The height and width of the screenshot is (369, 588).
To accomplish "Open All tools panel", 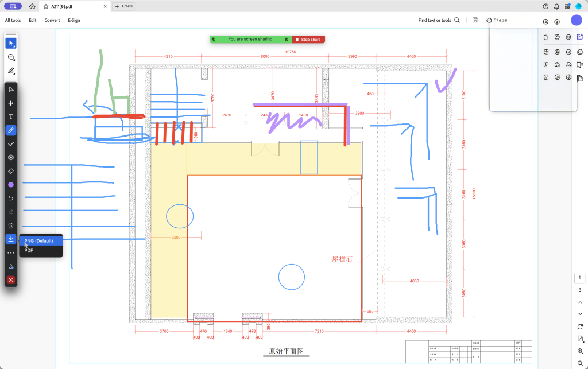I will coord(13,20).
